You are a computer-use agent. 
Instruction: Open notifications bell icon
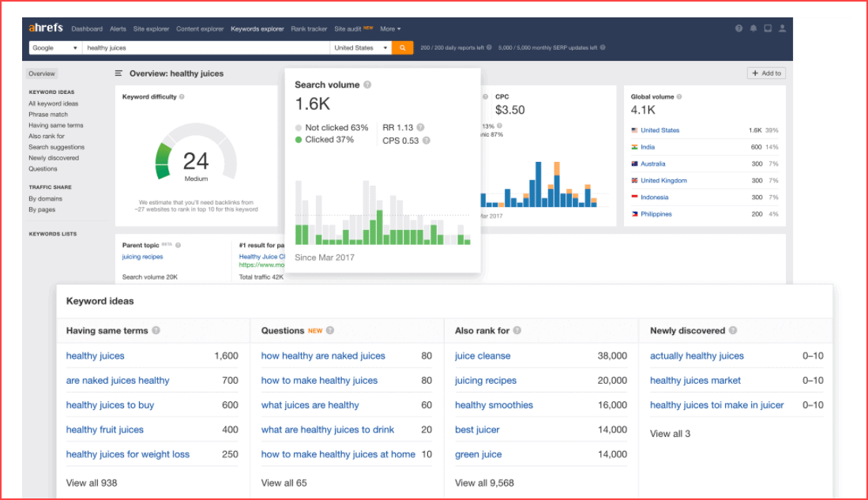(x=753, y=28)
